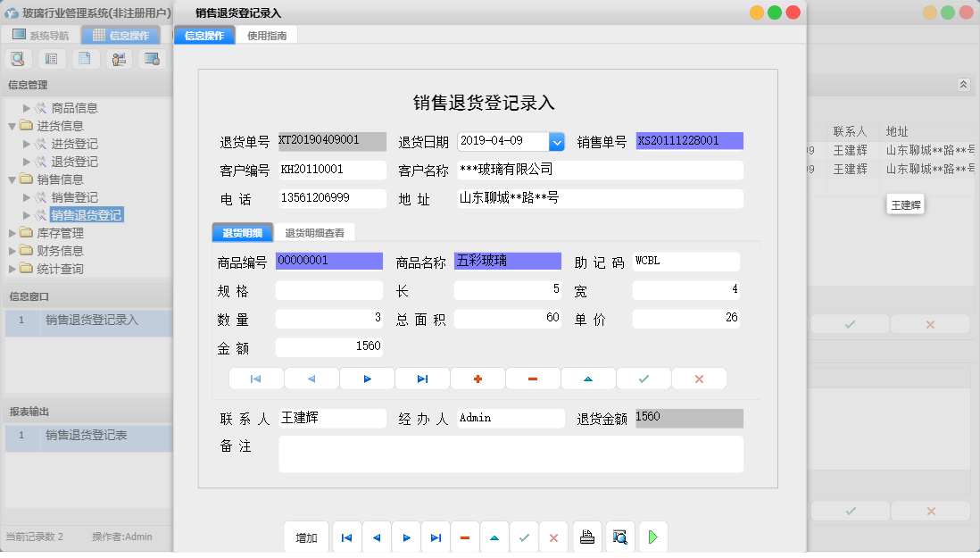Confirm the detail record with the checkmark icon
The height and width of the screenshot is (558, 980).
click(x=644, y=379)
